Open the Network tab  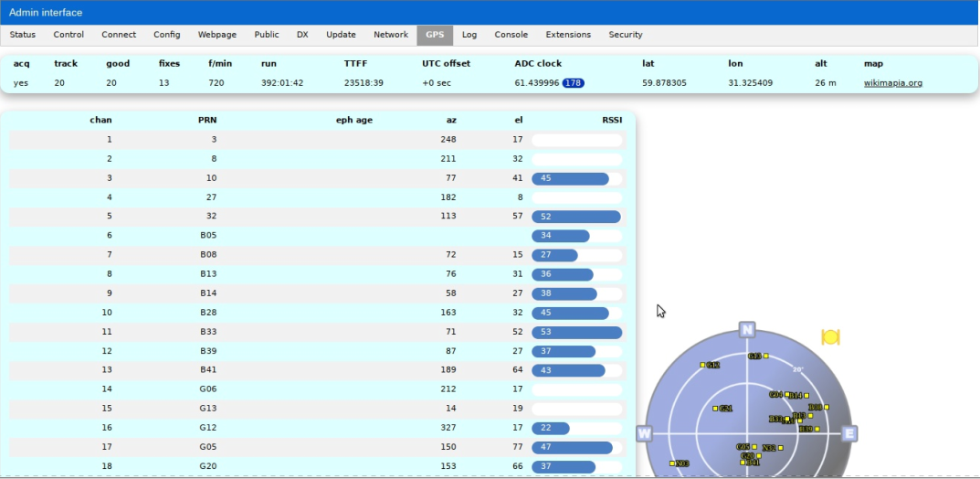(391, 35)
